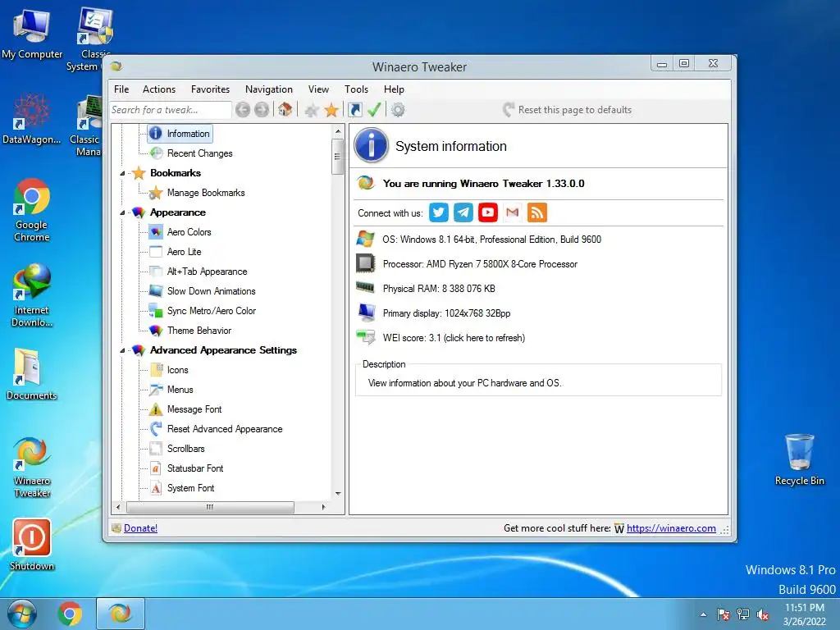This screenshot has height=630, width=840.
Task: Open the Navigation menu
Action: click(x=269, y=89)
